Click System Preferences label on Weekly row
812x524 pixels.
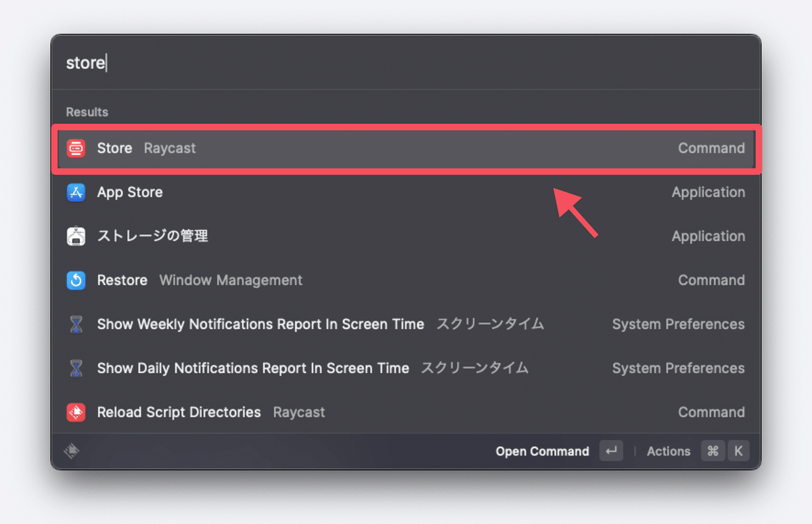[678, 324]
